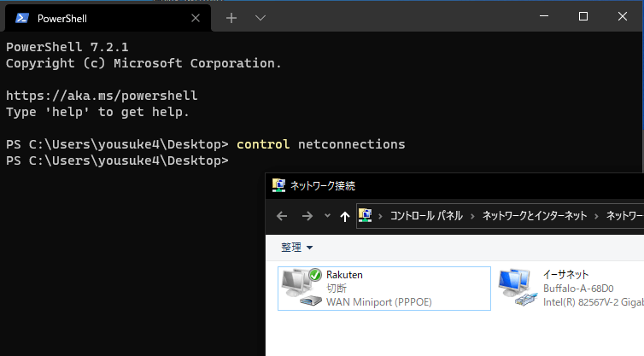This screenshot has height=356, width=644.
Task: Click the PowerShell 7.2.1 version line
Action: click(x=67, y=47)
